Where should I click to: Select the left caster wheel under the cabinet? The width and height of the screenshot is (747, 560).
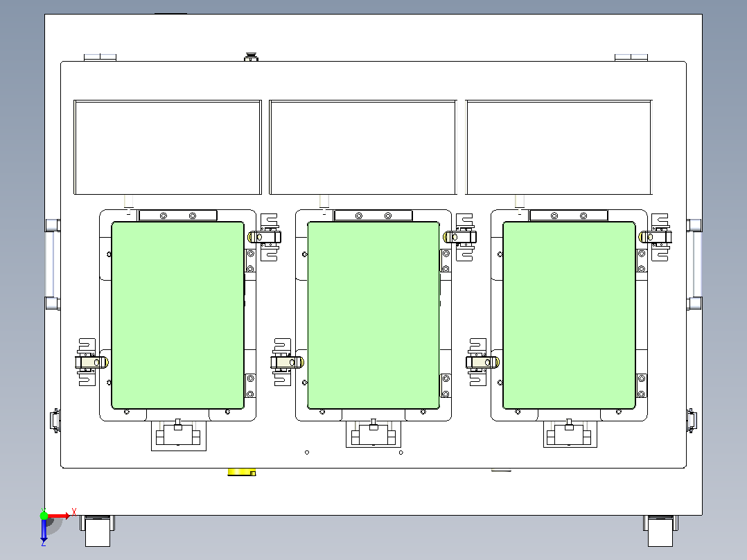(x=98, y=531)
